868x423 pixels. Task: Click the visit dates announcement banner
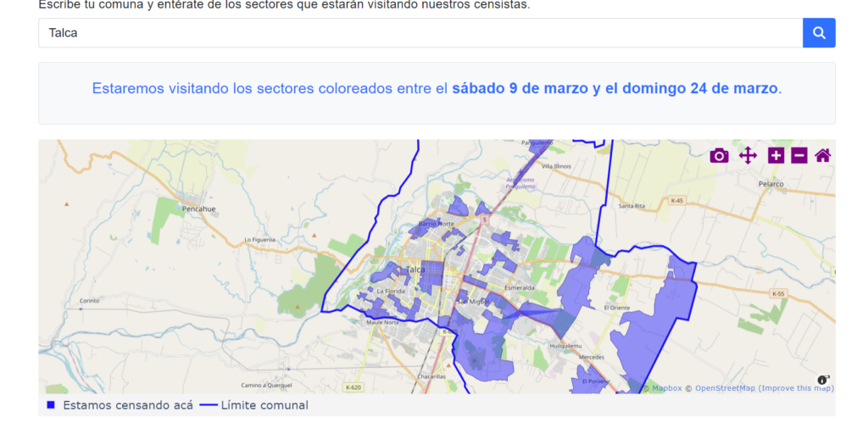point(437,89)
